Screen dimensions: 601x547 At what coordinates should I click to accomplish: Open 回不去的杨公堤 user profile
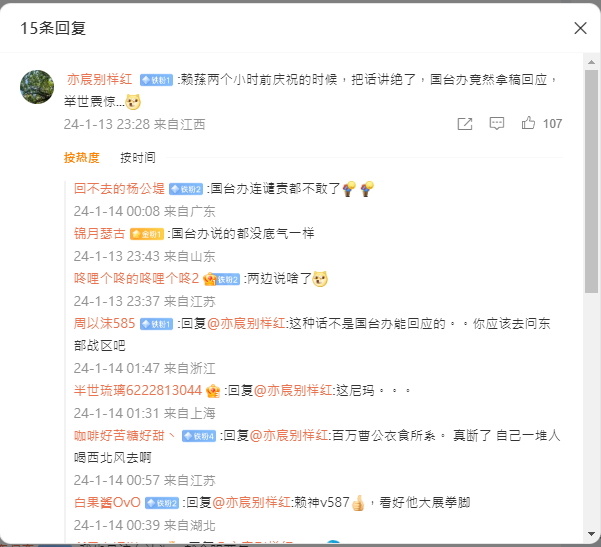pyautogui.click(x=119, y=189)
